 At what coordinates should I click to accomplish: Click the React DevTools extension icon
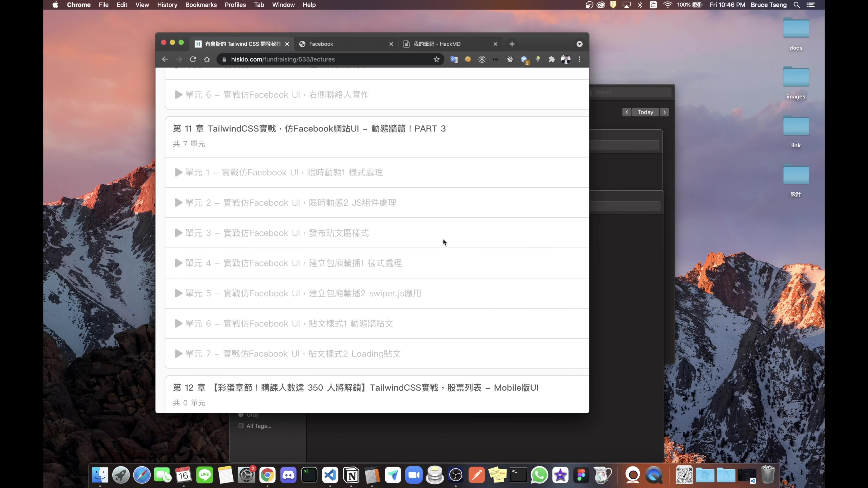click(x=510, y=60)
